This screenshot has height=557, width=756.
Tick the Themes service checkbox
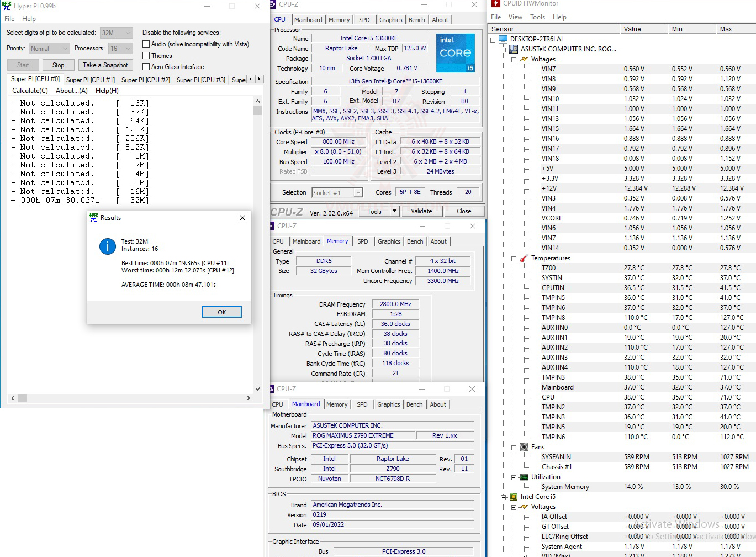[146, 56]
